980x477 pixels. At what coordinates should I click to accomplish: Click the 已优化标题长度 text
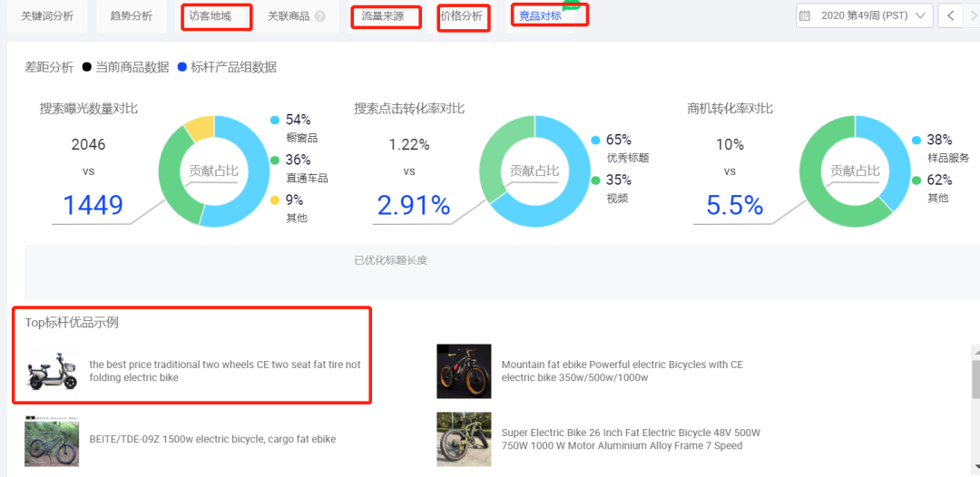[390, 260]
